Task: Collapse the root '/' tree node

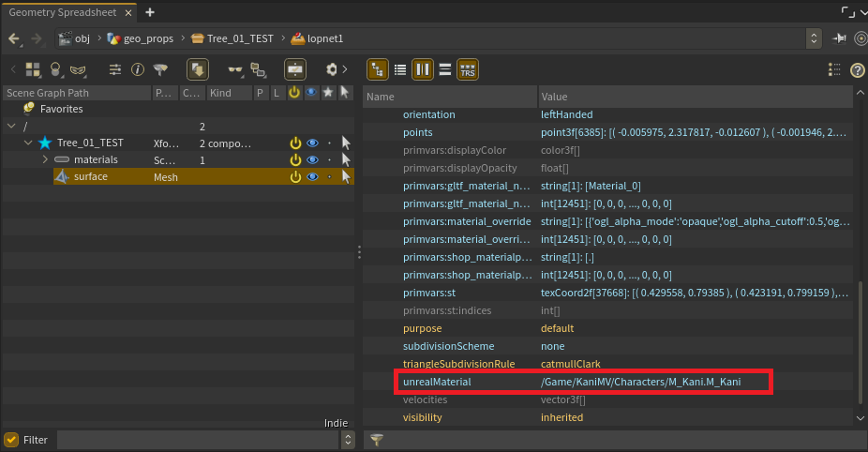Action: point(11,127)
